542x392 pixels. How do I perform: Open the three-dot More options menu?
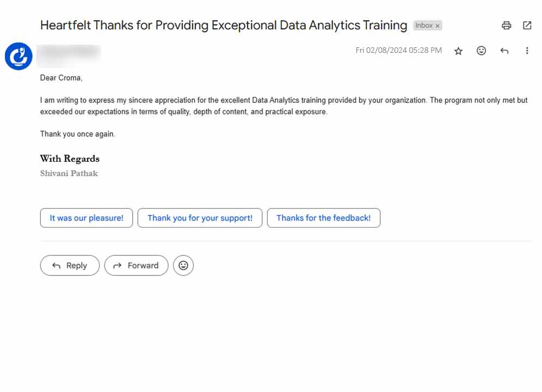coord(527,51)
